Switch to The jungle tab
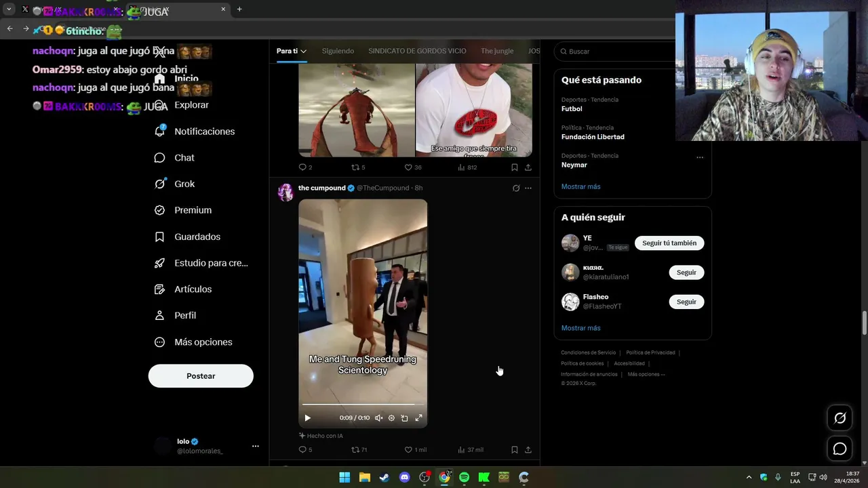The image size is (868, 488). pos(497,52)
